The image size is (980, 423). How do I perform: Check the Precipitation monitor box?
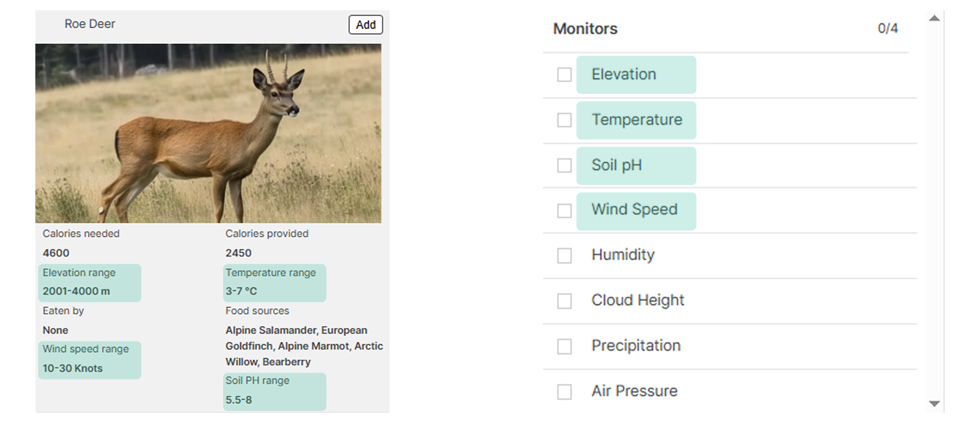click(564, 346)
